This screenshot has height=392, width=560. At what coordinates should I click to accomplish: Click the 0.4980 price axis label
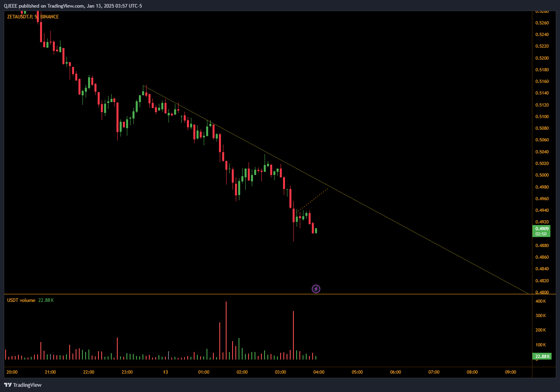point(542,187)
